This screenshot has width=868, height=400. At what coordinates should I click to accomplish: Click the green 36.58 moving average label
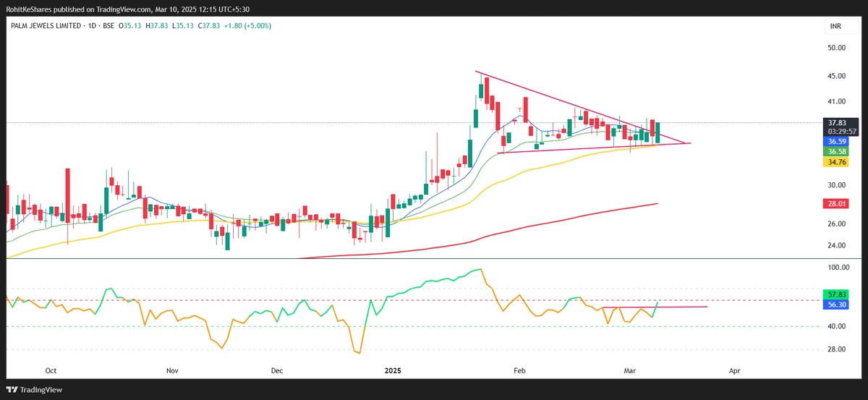point(838,152)
